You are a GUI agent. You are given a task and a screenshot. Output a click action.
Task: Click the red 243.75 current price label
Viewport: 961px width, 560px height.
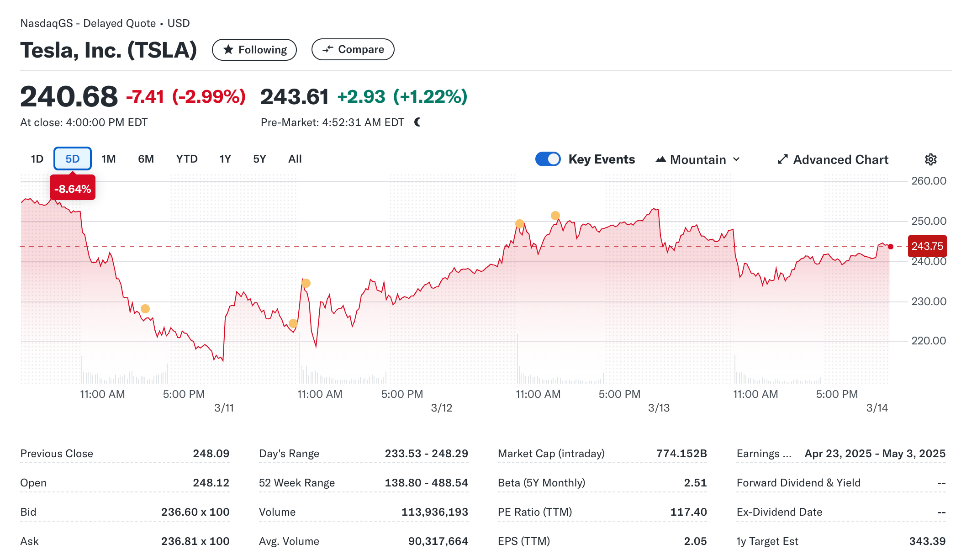(927, 246)
